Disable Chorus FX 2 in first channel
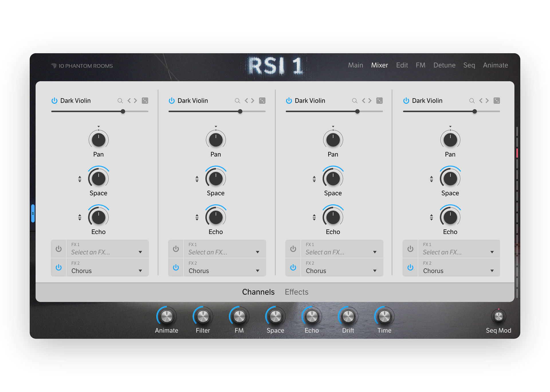Viewport: 550px width, 392px height. (59, 267)
